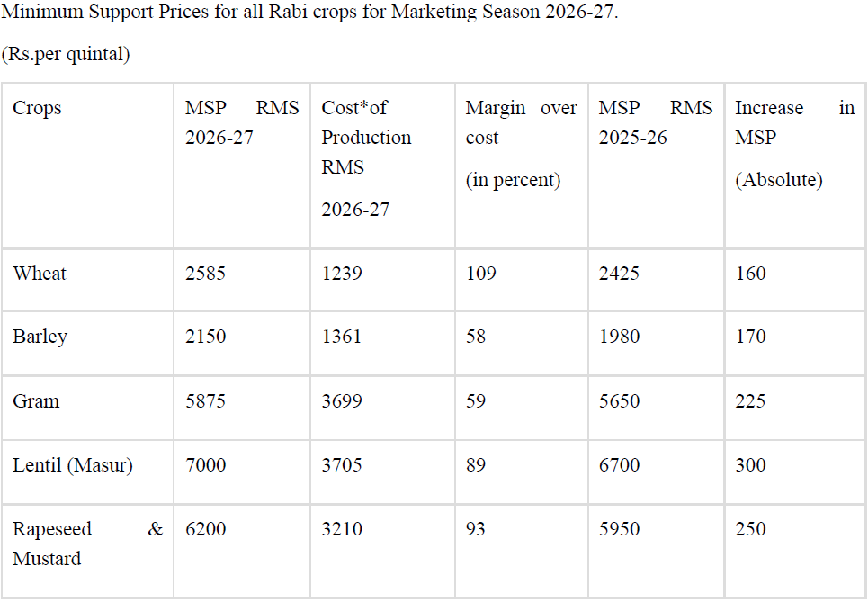
Task: Click Gram previous MSP value 5650
Action: coord(619,401)
